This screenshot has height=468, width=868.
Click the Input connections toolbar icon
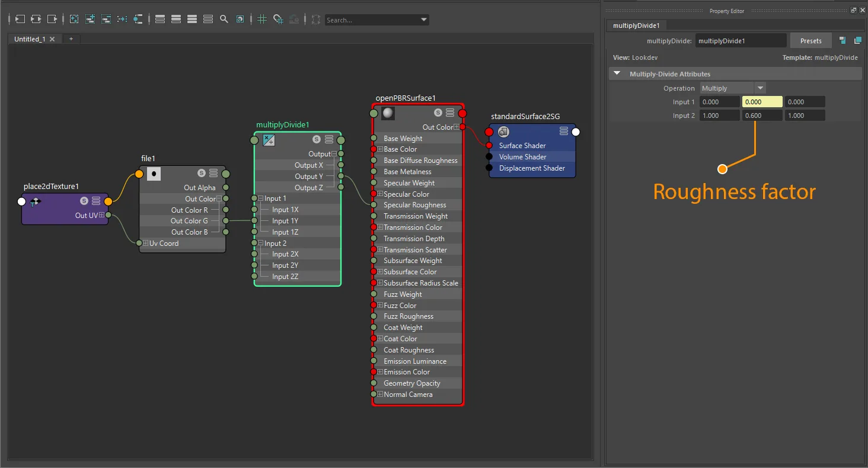click(x=20, y=19)
